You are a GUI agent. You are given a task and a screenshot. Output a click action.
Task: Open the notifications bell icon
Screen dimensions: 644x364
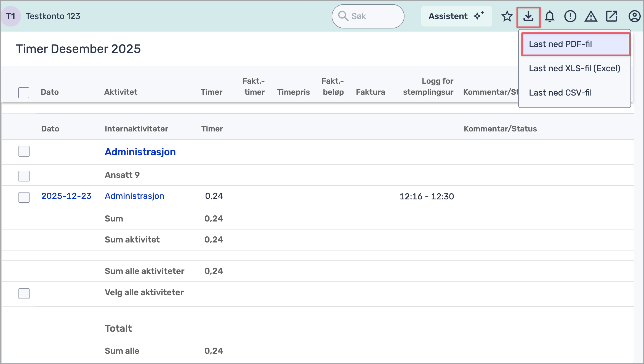click(549, 16)
